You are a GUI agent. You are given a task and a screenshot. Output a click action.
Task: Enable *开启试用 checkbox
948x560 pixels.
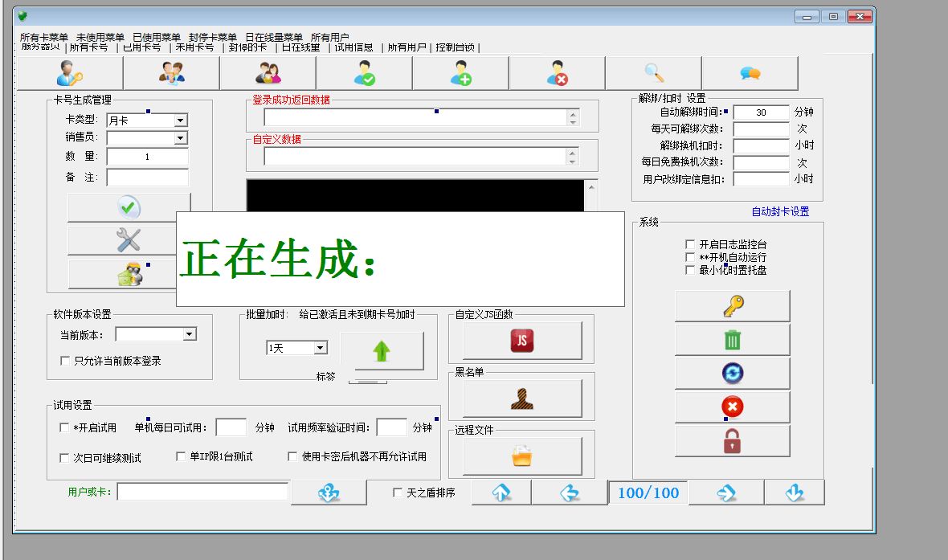(64, 427)
